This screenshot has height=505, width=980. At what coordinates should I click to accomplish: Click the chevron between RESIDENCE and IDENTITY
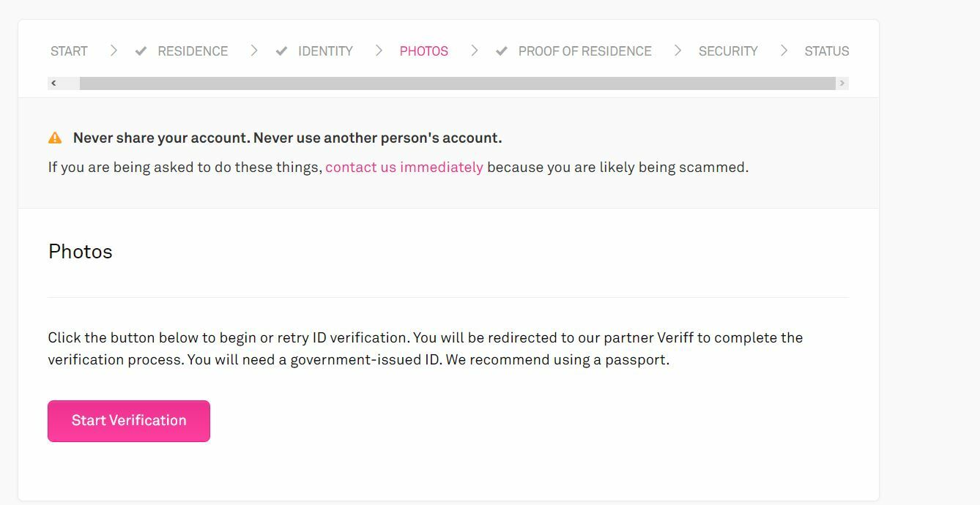[254, 50]
